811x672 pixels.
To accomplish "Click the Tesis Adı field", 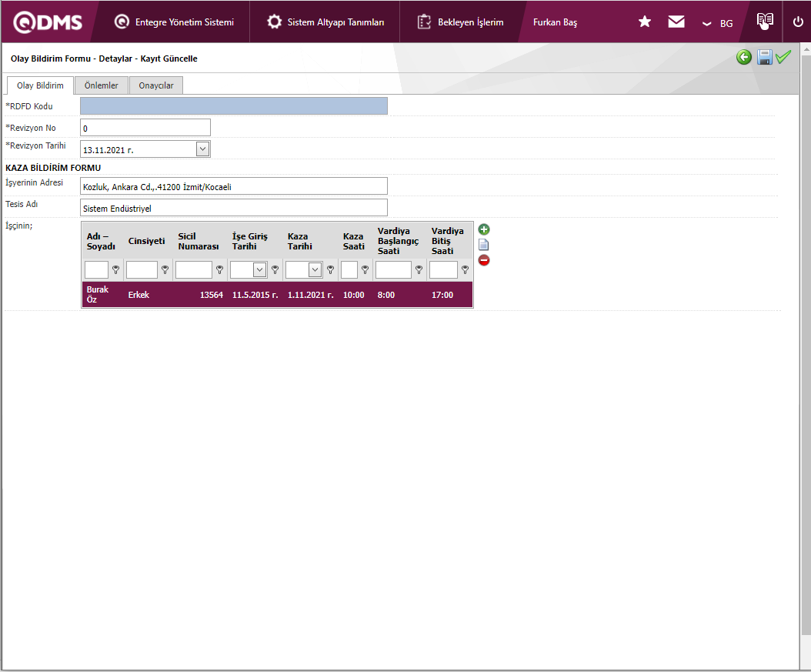I will point(234,208).
